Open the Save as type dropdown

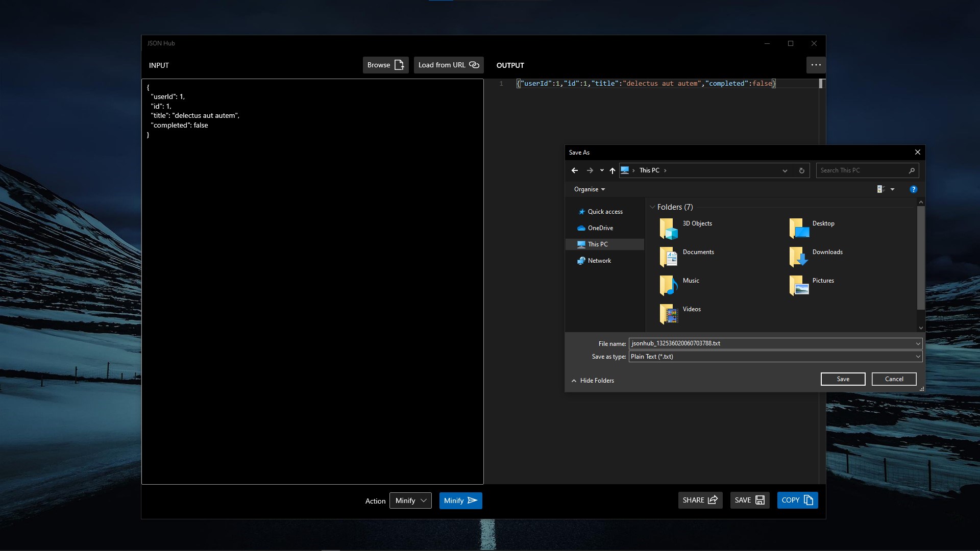(775, 357)
